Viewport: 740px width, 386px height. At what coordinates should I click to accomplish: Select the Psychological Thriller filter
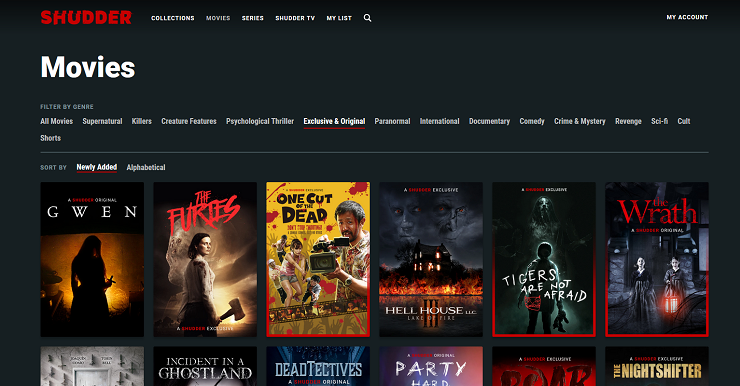pyautogui.click(x=260, y=121)
